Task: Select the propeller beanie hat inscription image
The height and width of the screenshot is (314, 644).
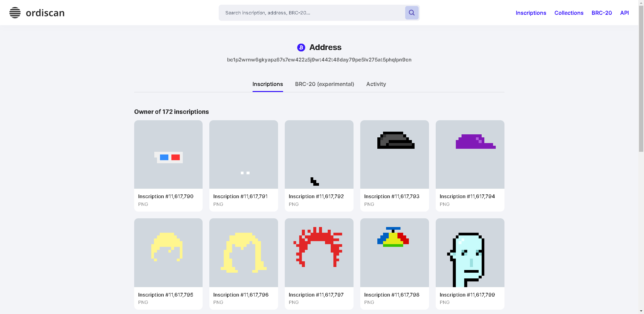Action: coord(394,253)
